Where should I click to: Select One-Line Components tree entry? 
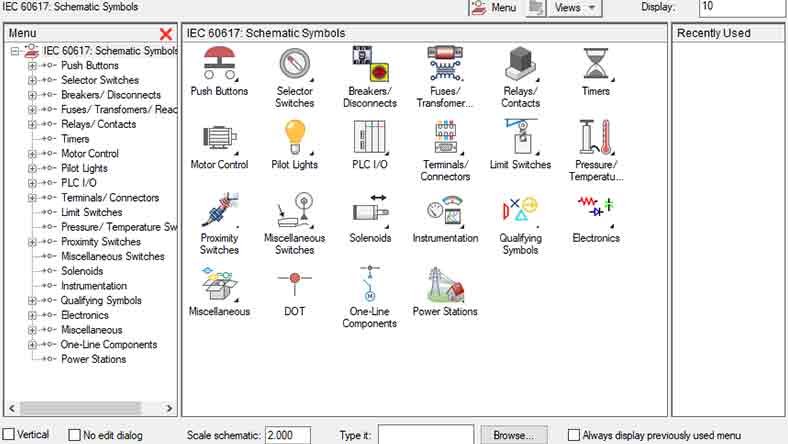tap(109, 344)
